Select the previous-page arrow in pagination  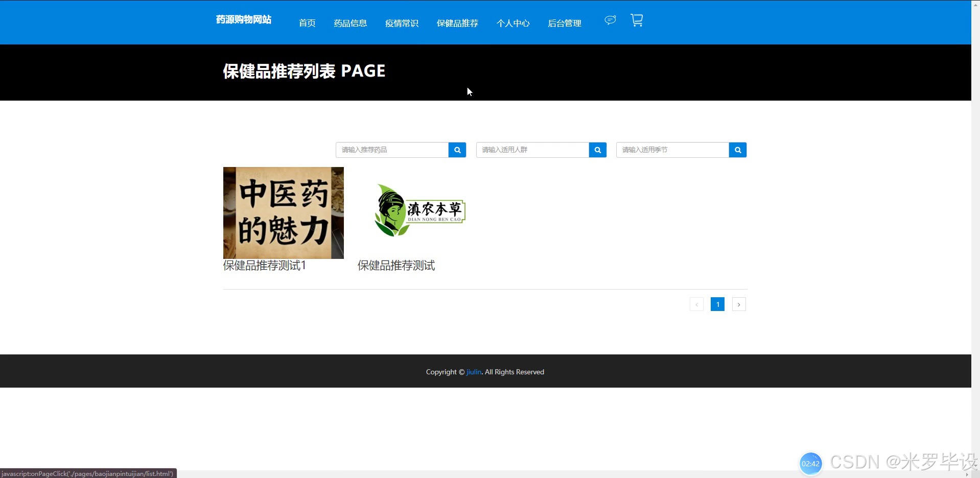(x=696, y=304)
